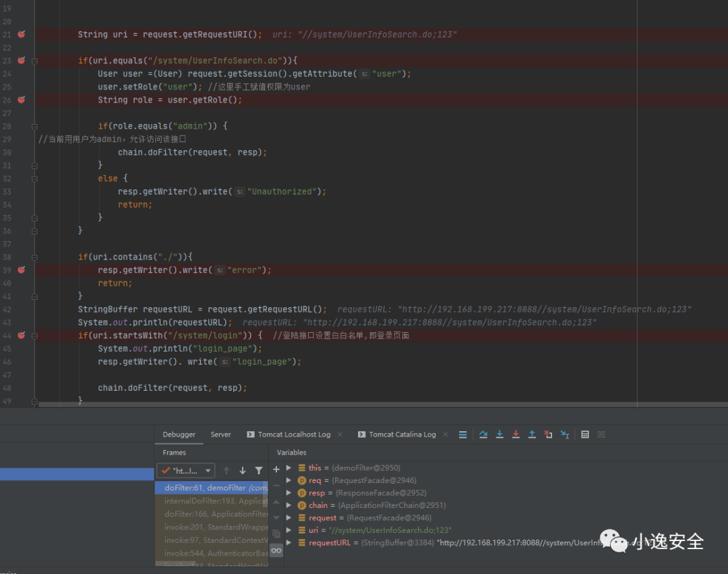Viewport: 728px width, 574px height.
Task: Click the Step Into debug icon
Action: pyautogui.click(x=499, y=435)
